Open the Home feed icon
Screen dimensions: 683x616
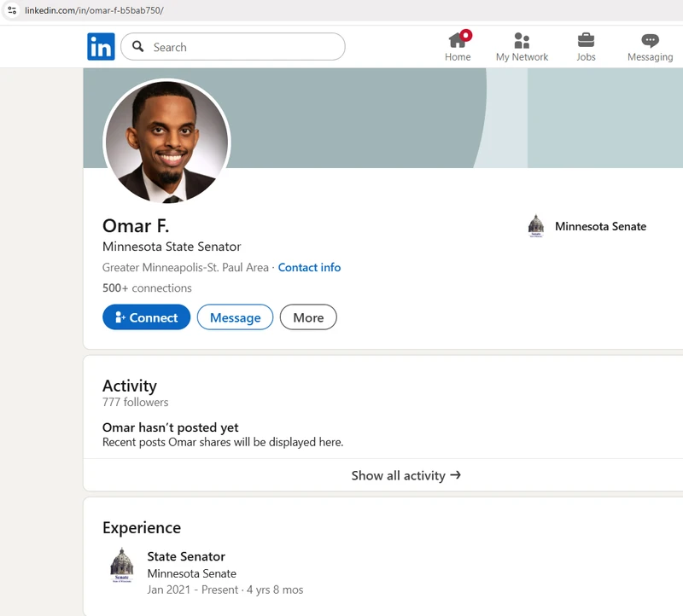(458, 40)
